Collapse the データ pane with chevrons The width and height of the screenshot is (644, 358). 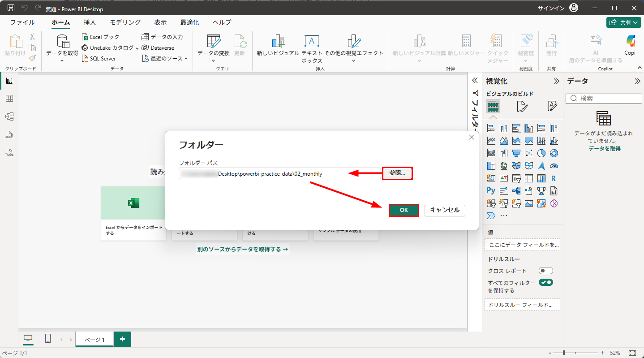637,81
